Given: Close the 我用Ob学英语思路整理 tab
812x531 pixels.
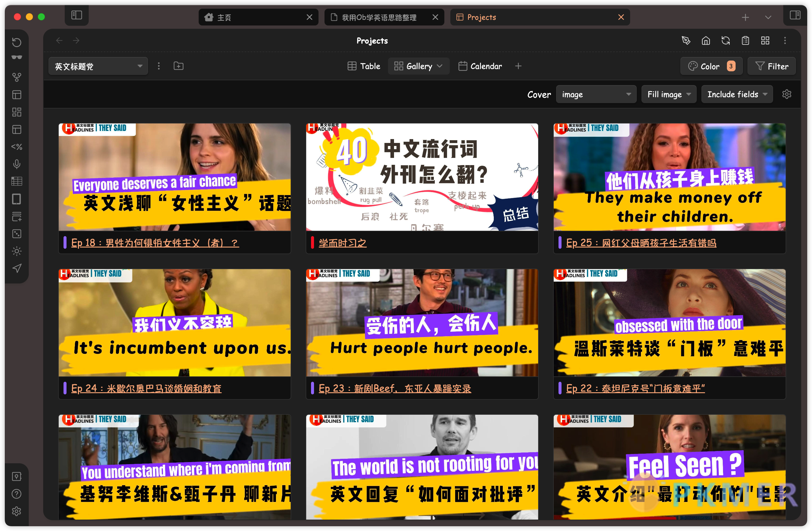Looking at the screenshot, I should (435, 17).
